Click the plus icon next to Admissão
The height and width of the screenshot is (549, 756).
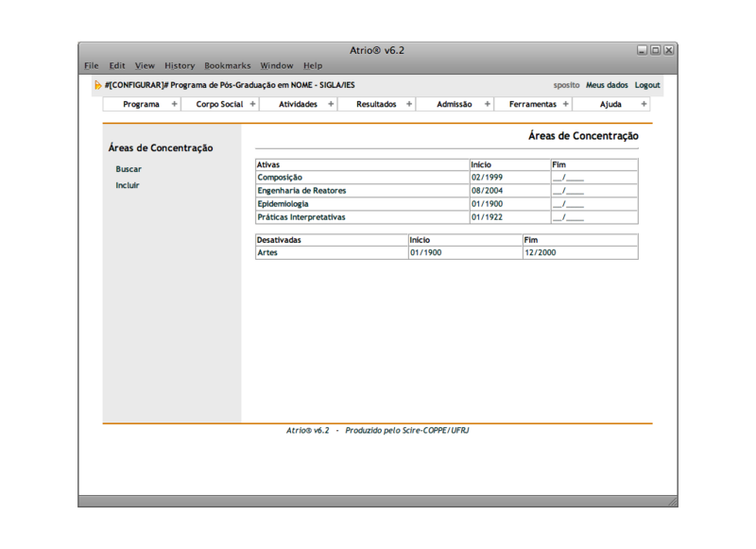(x=488, y=104)
